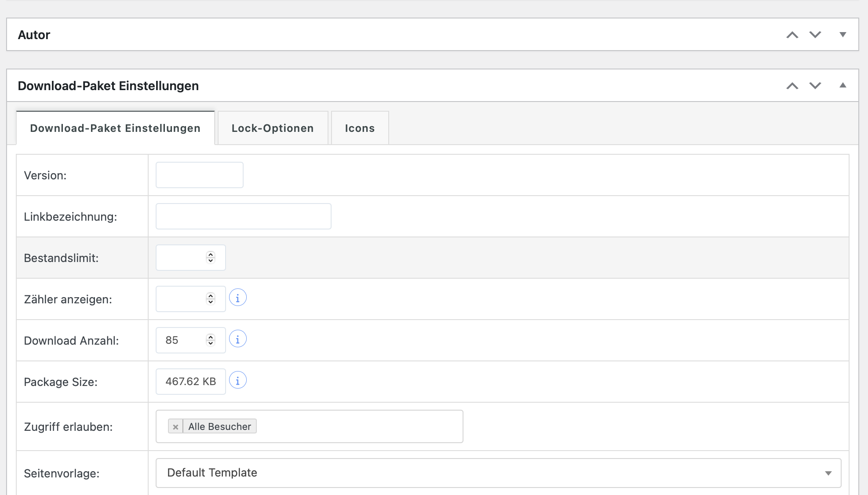Click the Seitenvorlage: label
This screenshot has width=868, height=495.
[62, 473]
